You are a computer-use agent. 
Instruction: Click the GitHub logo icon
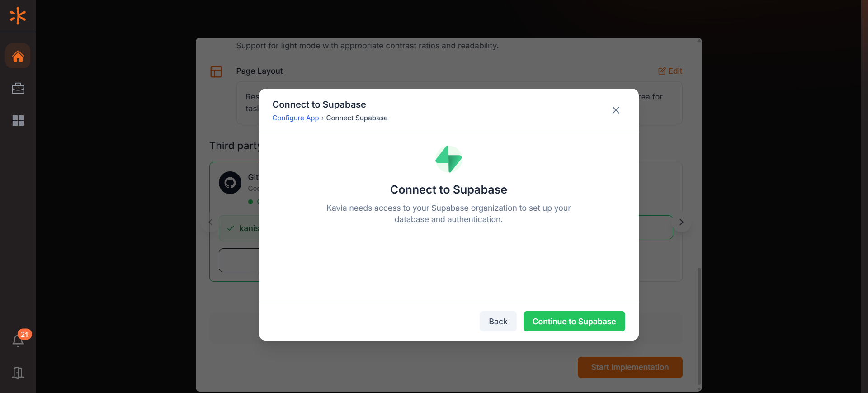[230, 183]
